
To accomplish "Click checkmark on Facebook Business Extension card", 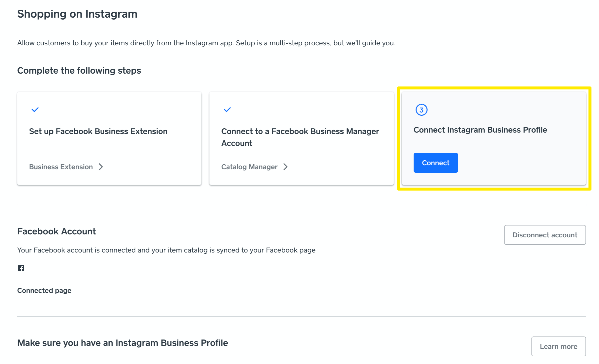I will pyautogui.click(x=35, y=110).
